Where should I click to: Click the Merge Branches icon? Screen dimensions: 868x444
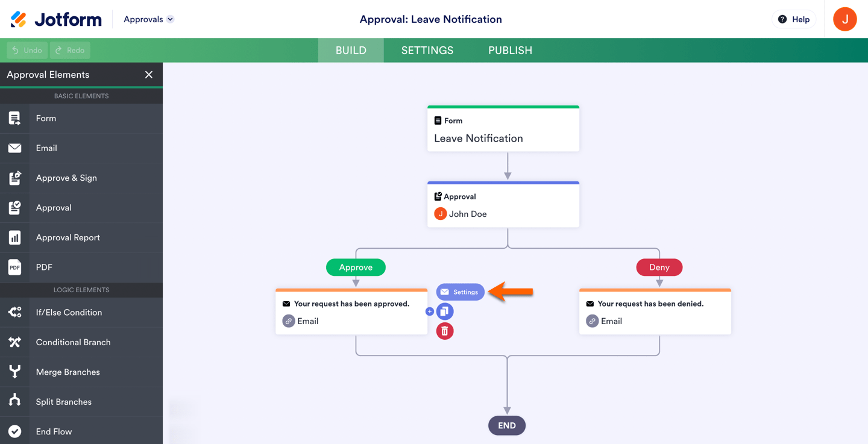[x=15, y=372]
